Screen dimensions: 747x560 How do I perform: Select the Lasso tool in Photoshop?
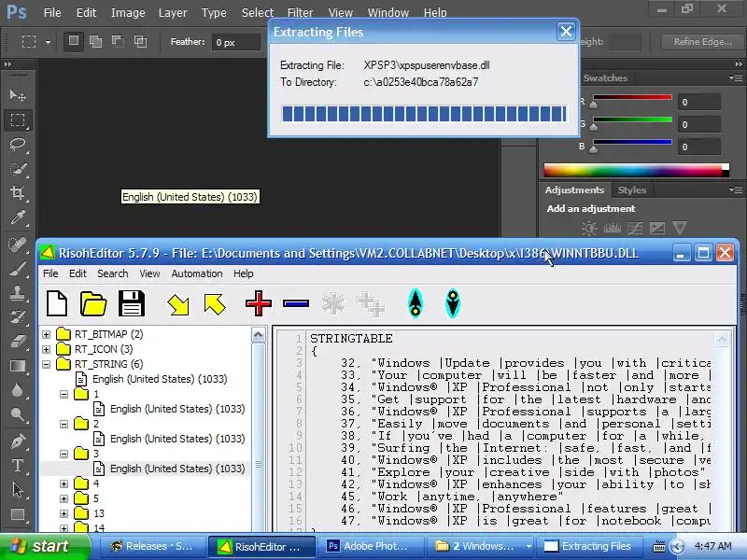[x=18, y=145]
